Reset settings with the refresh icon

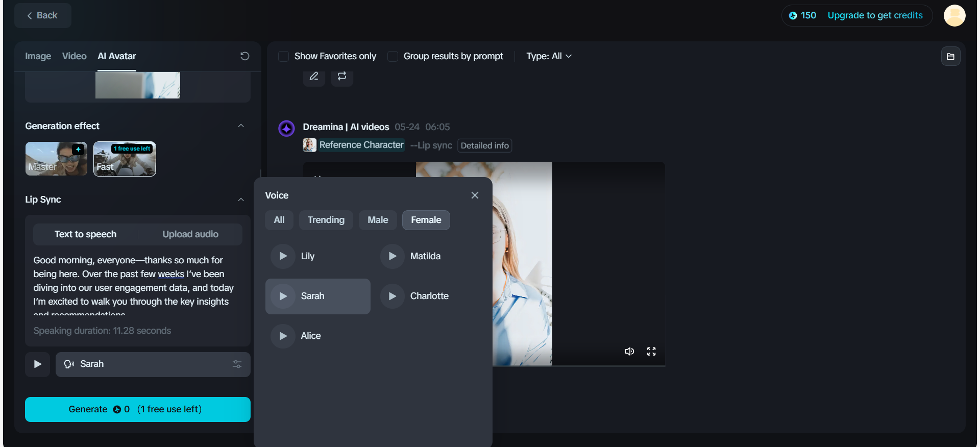coord(245,56)
